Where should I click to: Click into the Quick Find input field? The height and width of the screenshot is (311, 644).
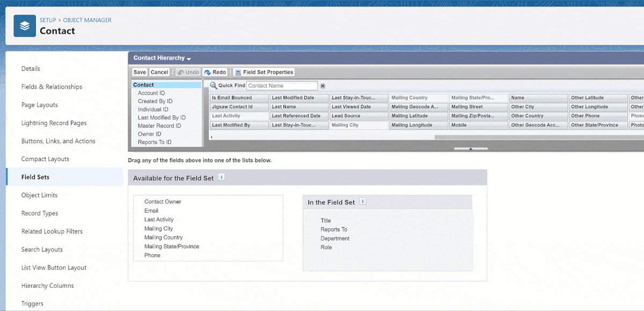click(x=282, y=86)
